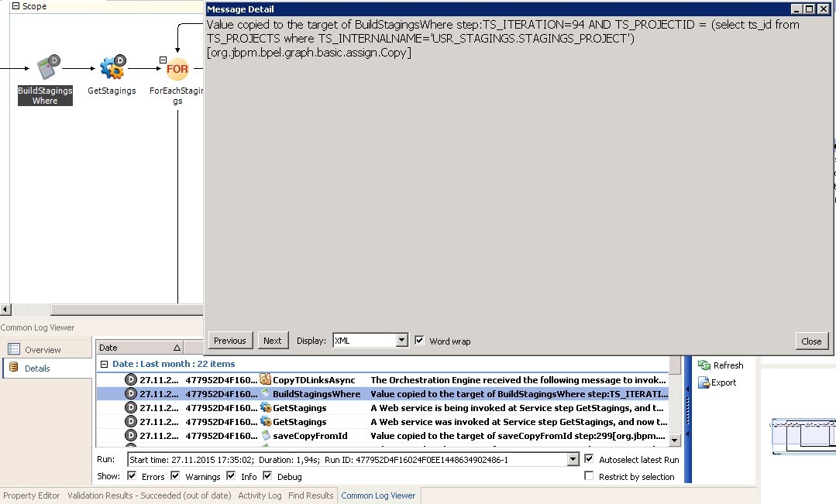Viewport: 836px width, 504px height.
Task: Select the CopyTDLinksAsync log row message
Action: (x=518, y=380)
